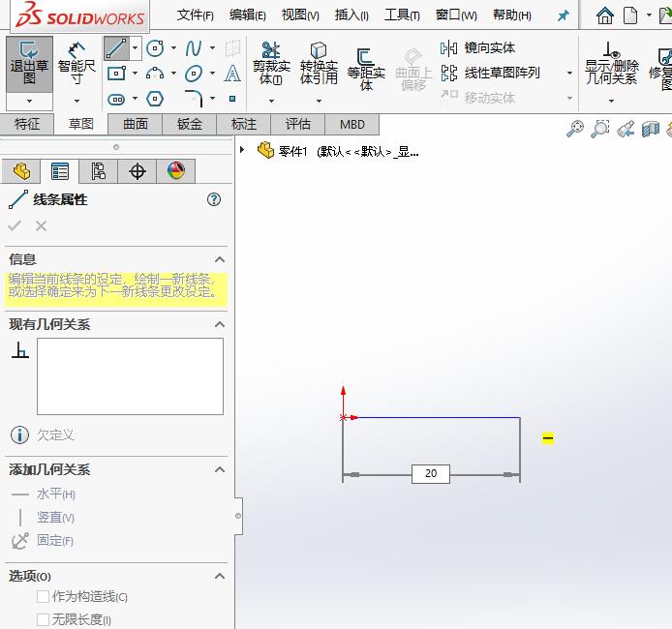
Task: Check 作为构造线 (For construction) checkbox
Action: point(43,596)
